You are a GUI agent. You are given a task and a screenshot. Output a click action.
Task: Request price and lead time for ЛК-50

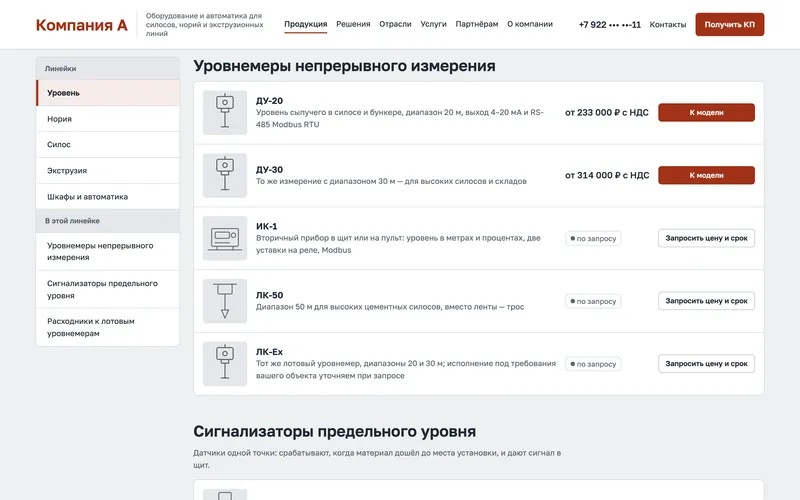706,301
